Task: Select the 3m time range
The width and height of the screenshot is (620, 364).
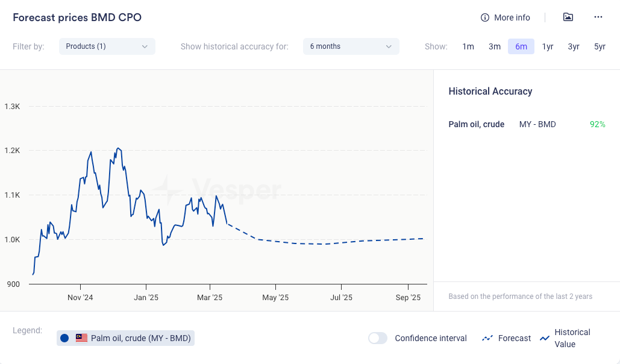Action: tap(494, 46)
